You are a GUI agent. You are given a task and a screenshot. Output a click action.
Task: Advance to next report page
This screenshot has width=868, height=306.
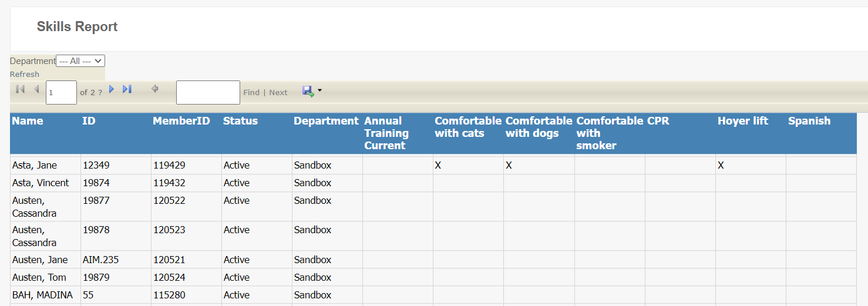[112, 89]
